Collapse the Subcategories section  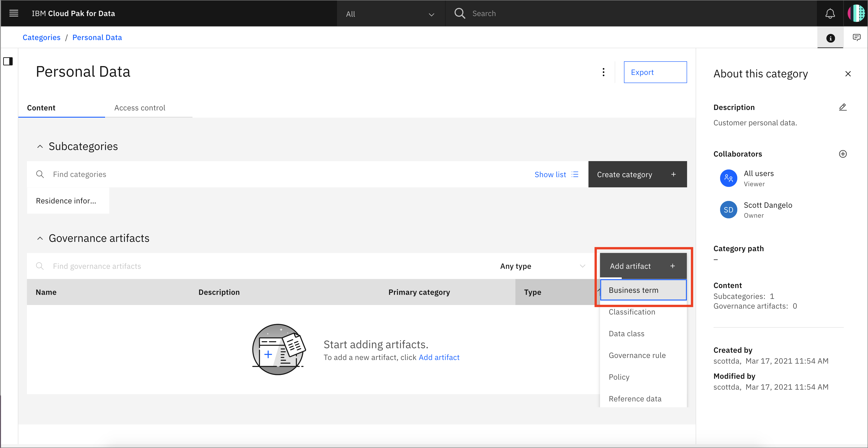40,146
